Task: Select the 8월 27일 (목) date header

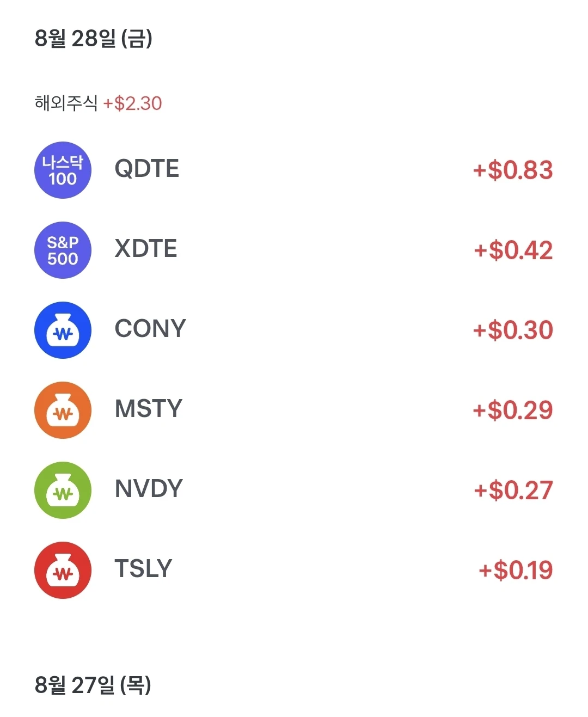Action: pos(93,685)
